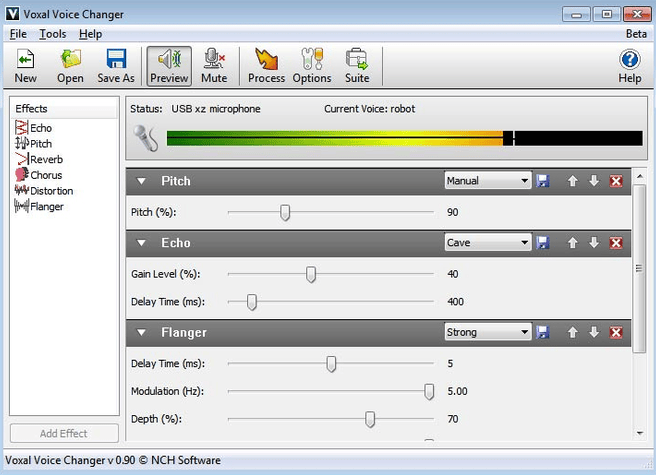
Task: Move the Flanger effect up
Action: click(572, 332)
